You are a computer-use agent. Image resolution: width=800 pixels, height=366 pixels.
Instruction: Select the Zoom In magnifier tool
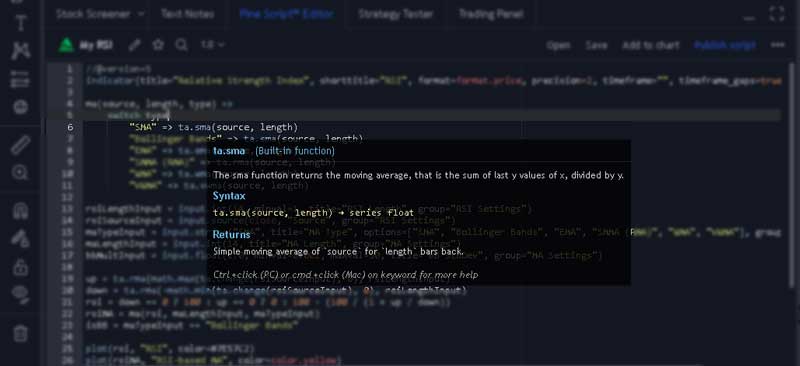click(x=20, y=173)
